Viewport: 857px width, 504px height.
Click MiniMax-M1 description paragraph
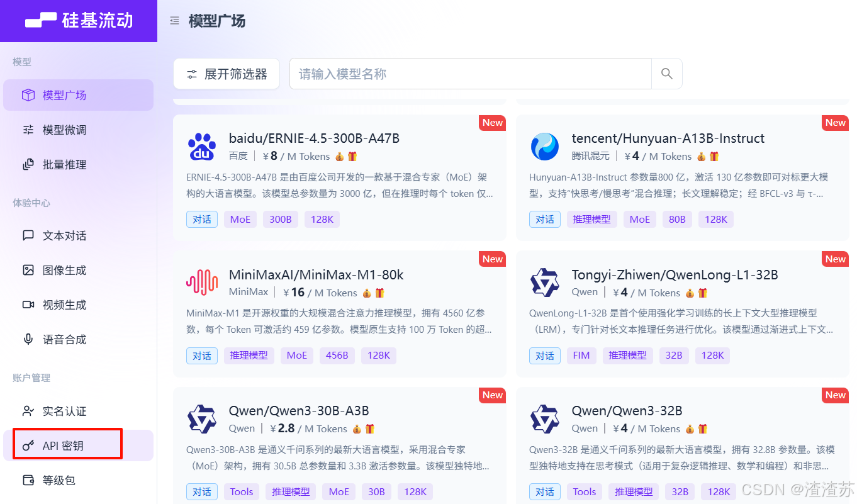pyautogui.click(x=340, y=321)
